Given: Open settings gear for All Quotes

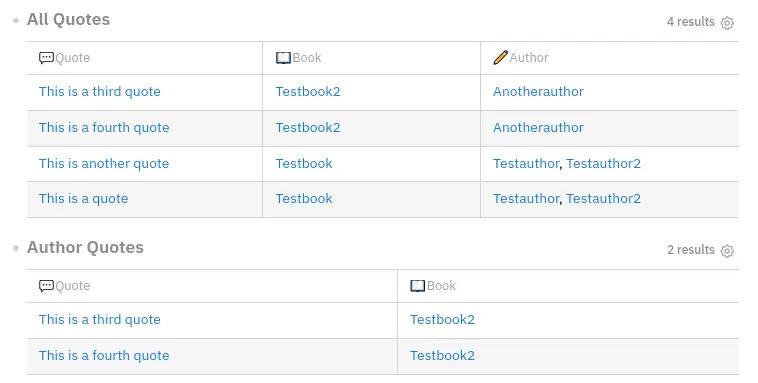Looking at the screenshot, I should [x=727, y=23].
